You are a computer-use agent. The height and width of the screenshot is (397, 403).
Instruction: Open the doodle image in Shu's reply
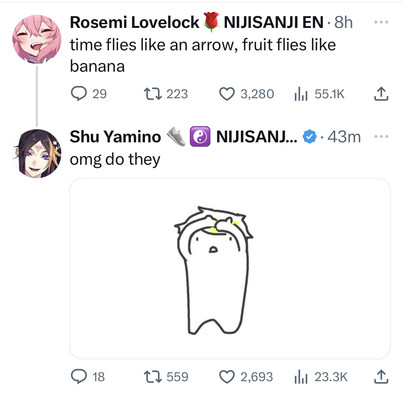click(230, 269)
